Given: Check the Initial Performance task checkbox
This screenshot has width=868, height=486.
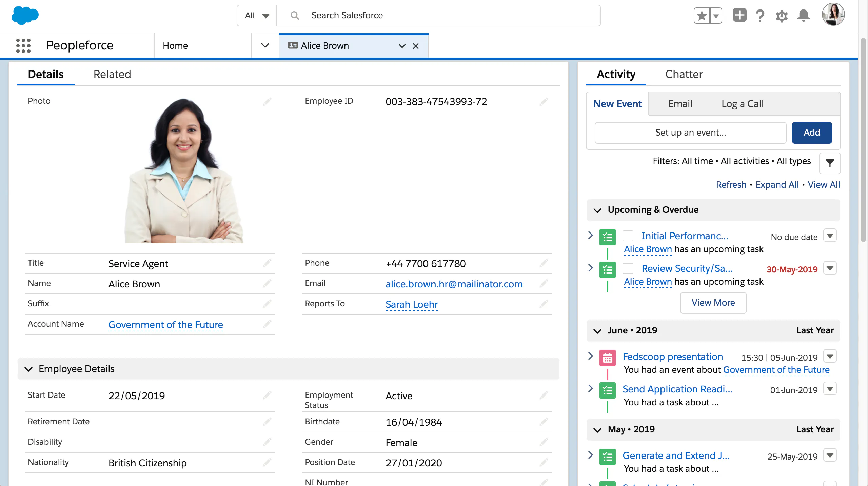Looking at the screenshot, I should (x=628, y=236).
